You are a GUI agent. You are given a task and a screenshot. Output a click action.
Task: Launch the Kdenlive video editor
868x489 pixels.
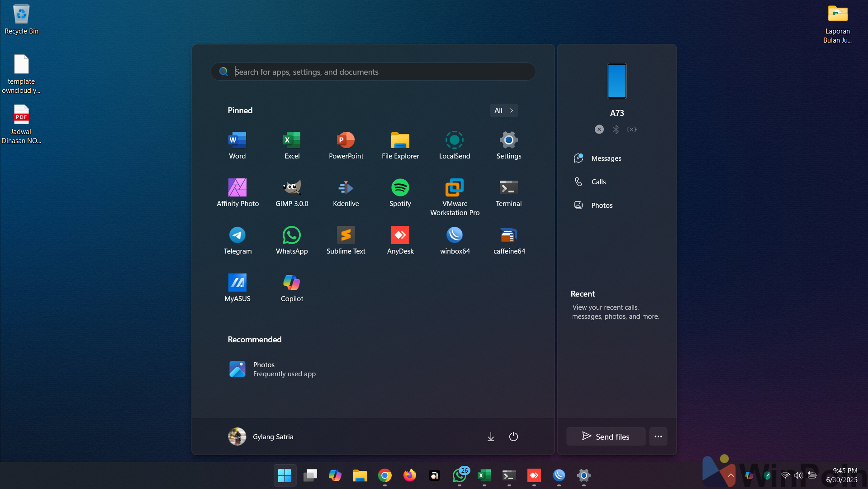(346, 193)
